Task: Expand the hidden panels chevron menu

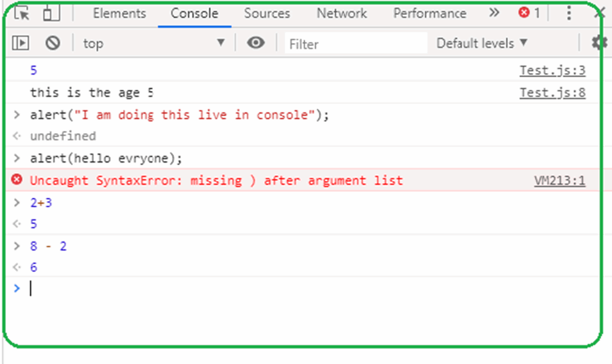Action: [494, 13]
